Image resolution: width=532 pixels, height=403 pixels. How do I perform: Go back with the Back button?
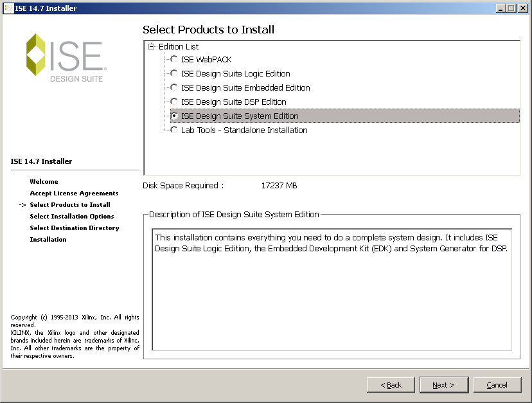(391, 385)
